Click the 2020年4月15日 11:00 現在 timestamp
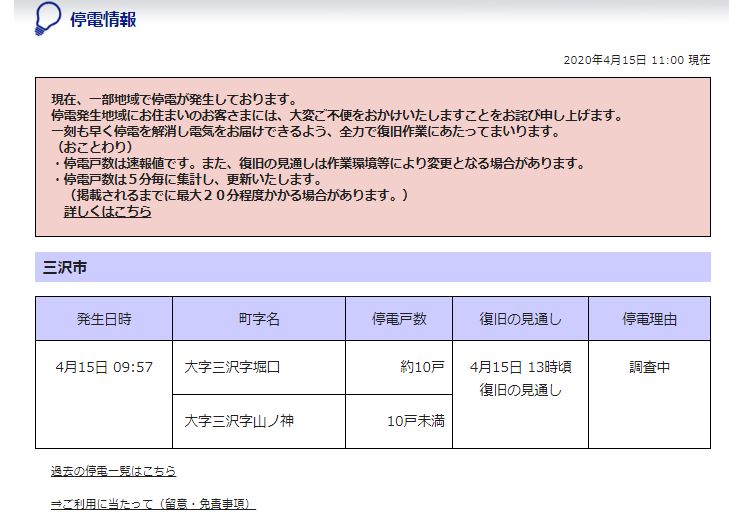Screen dimensions: 729x518 coord(637,60)
